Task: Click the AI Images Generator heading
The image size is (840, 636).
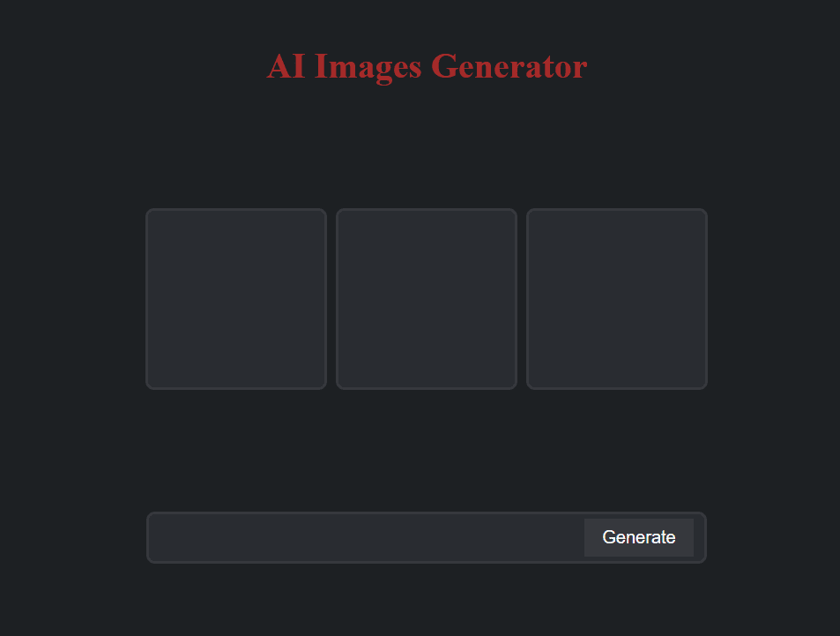Action: coord(427,66)
